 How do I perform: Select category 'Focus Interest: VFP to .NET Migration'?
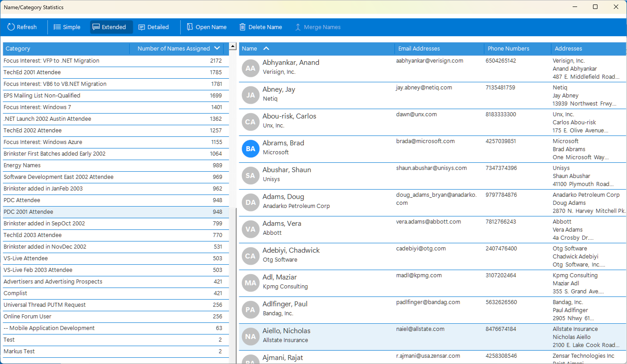(x=116, y=61)
